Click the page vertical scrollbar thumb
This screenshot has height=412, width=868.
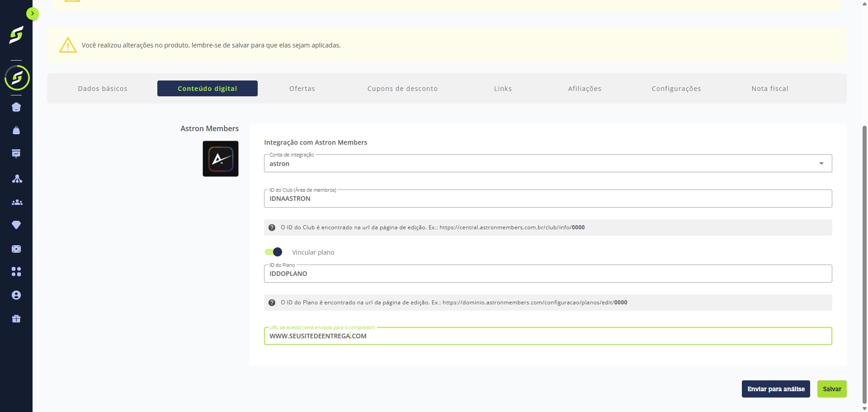click(864, 265)
